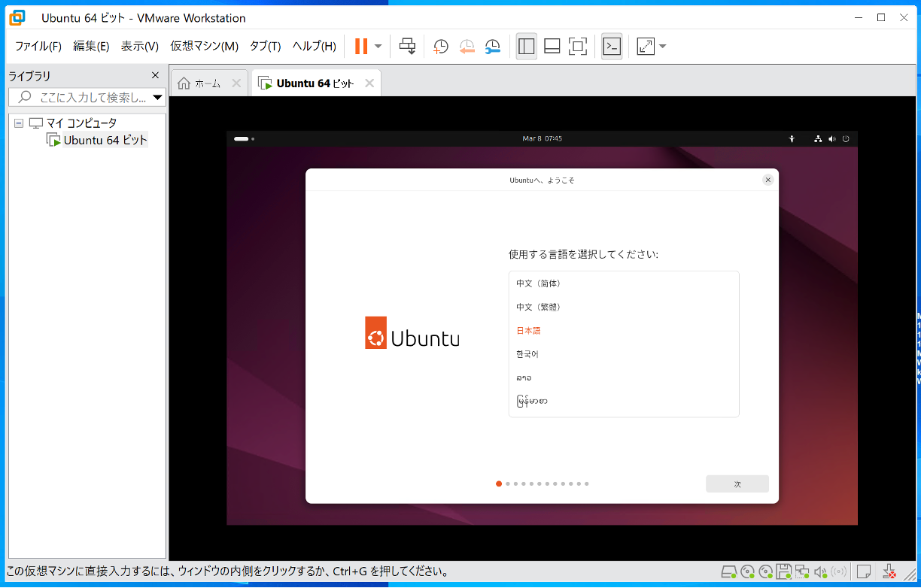Select the Burmese language option
921x588 pixels.
[624, 401]
